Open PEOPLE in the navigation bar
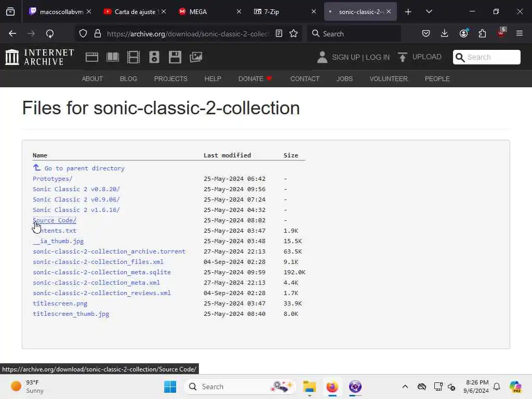532x399 pixels. click(437, 79)
